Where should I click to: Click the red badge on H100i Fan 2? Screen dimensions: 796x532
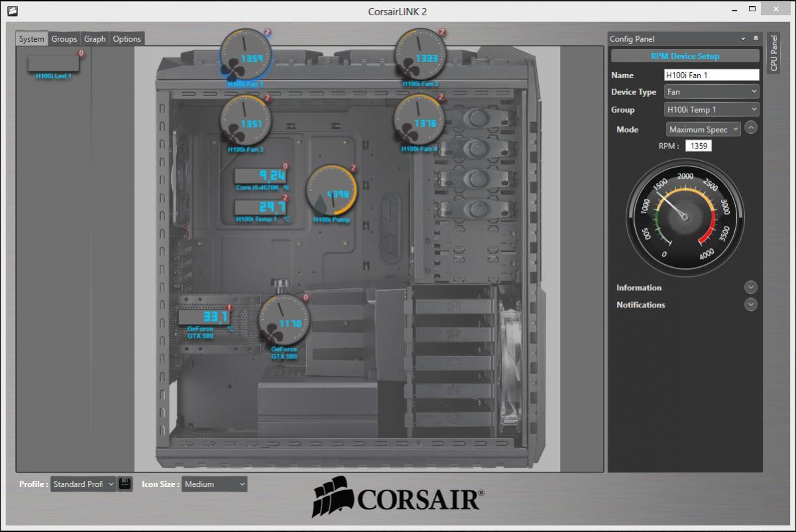click(x=442, y=31)
